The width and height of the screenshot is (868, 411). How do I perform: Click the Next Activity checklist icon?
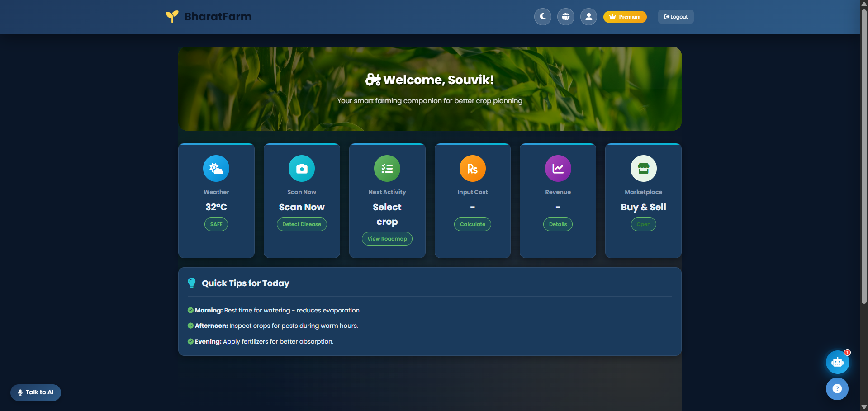387,169
